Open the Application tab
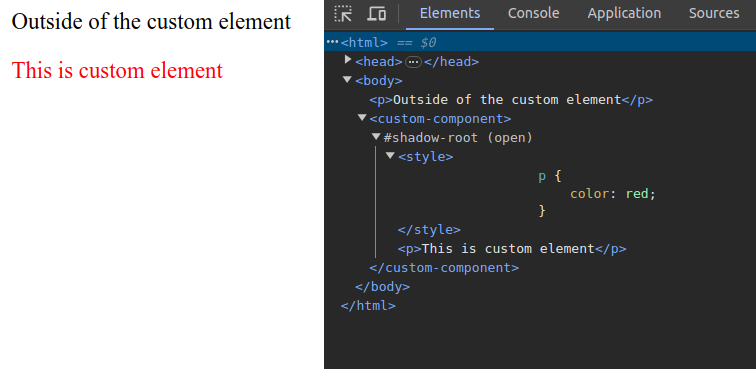This screenshot has height=369, width=756. click(624, 14)
